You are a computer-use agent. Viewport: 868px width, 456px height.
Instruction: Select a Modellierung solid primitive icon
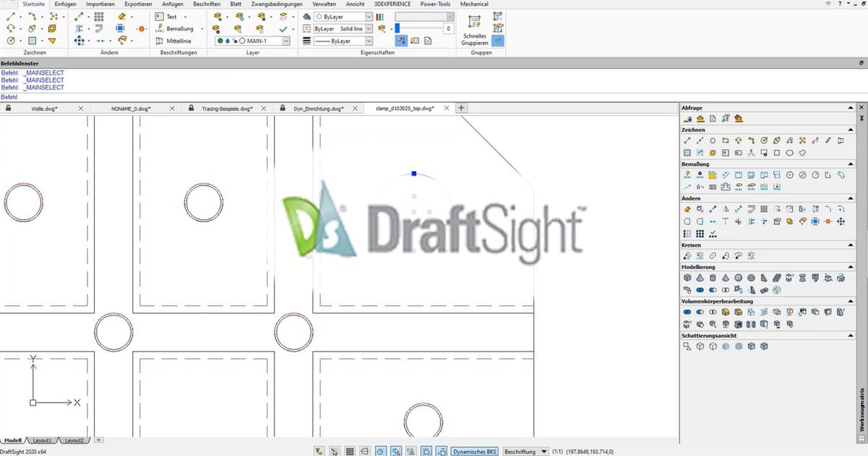click(x=688, y=277)
